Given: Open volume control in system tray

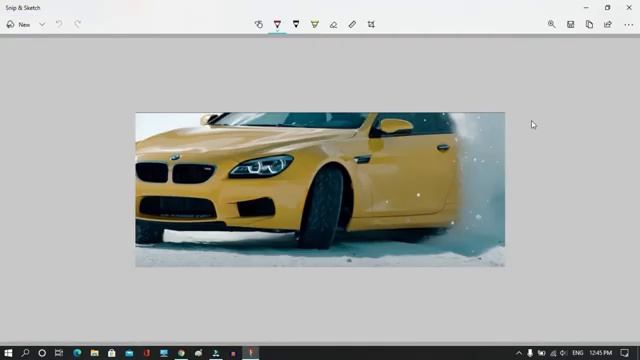Looking at the screenshot, I should [564, 353].
